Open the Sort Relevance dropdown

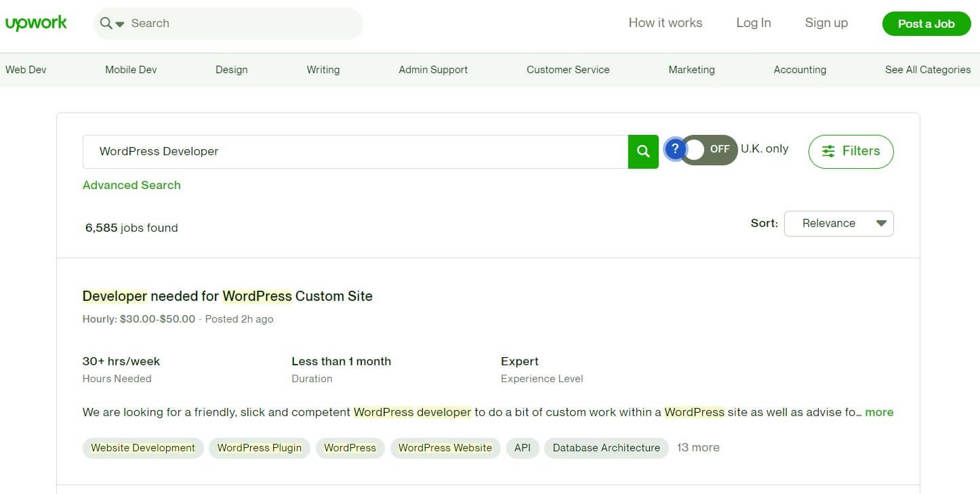click(838, 223)
